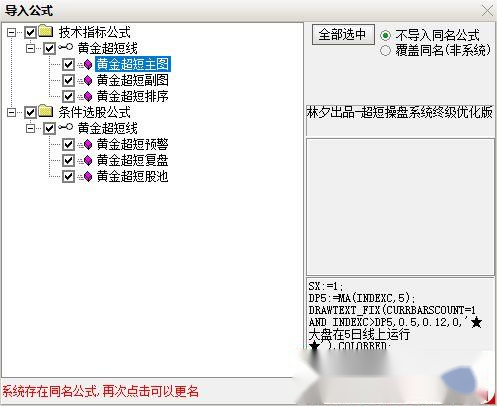Click the 全部选中 button
This screenshot has height=406, width=497.
click(x=343, y=35)
